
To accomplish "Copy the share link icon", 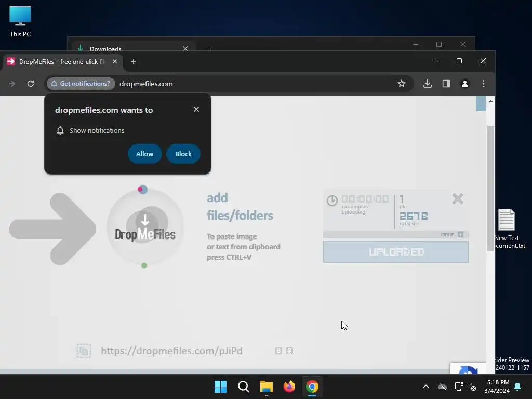I will point(84,351).
